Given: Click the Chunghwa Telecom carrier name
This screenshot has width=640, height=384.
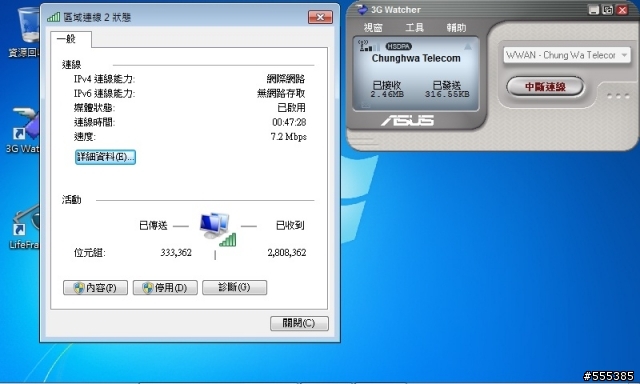Looking at the screenshot, I should point(416,58).
